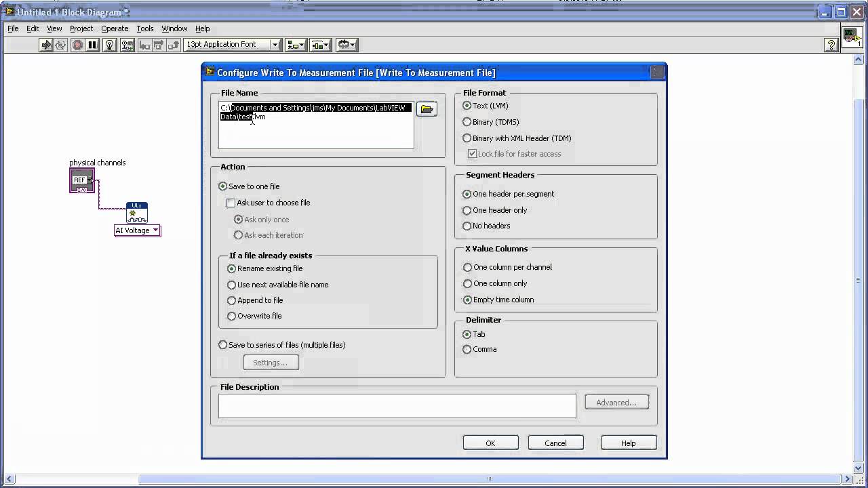The image size is (868, 488).
Task: Open the Operate menu
Action: coord(115,28)
